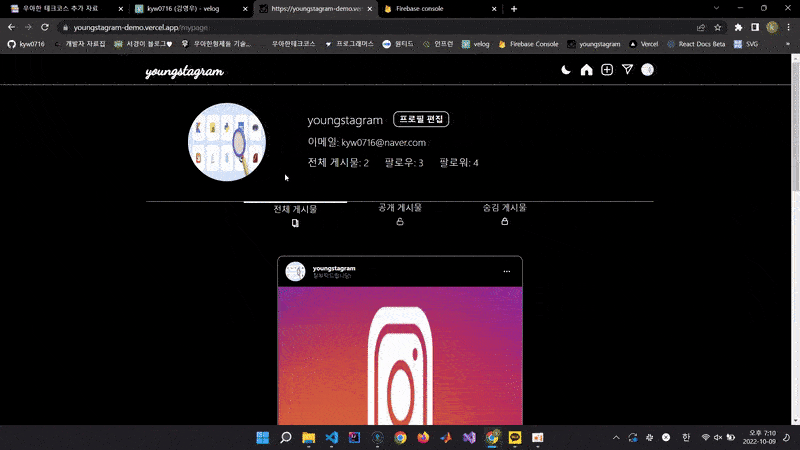This screenshot has width=800, height=450.
Task: Open the taskbar clock 오후 7:10
Action: tap(759, 438)
